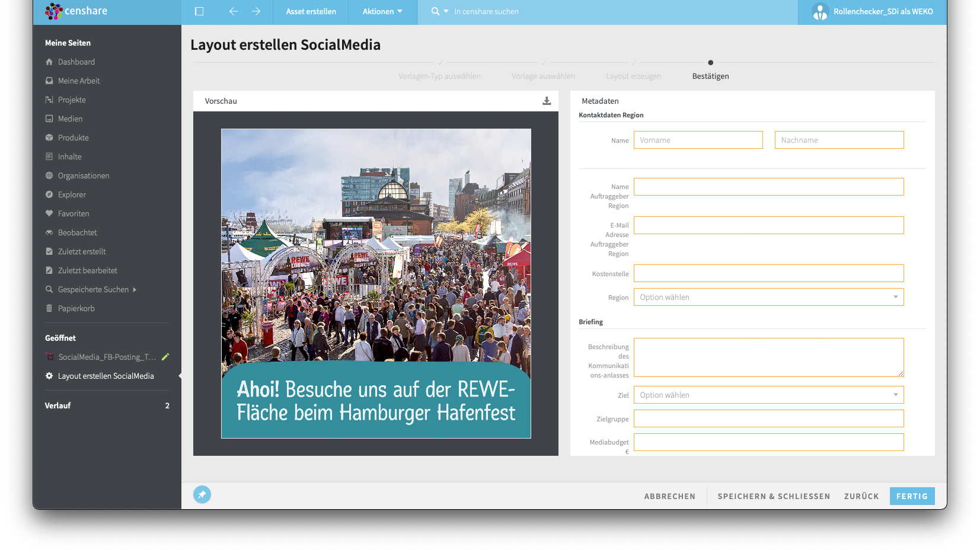
Task: Click the Gespeicherte Suchen magnifier icon
Action: [49, 289]
